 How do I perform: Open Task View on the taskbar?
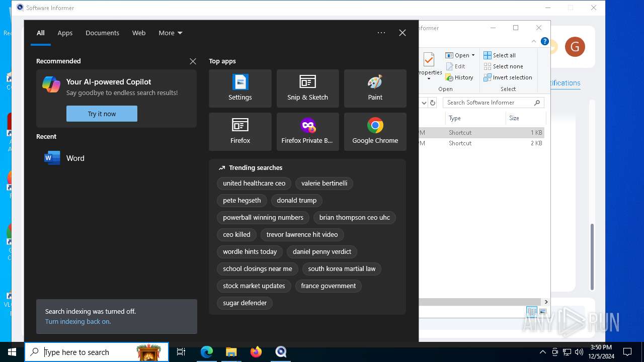(x=181, y=352)
